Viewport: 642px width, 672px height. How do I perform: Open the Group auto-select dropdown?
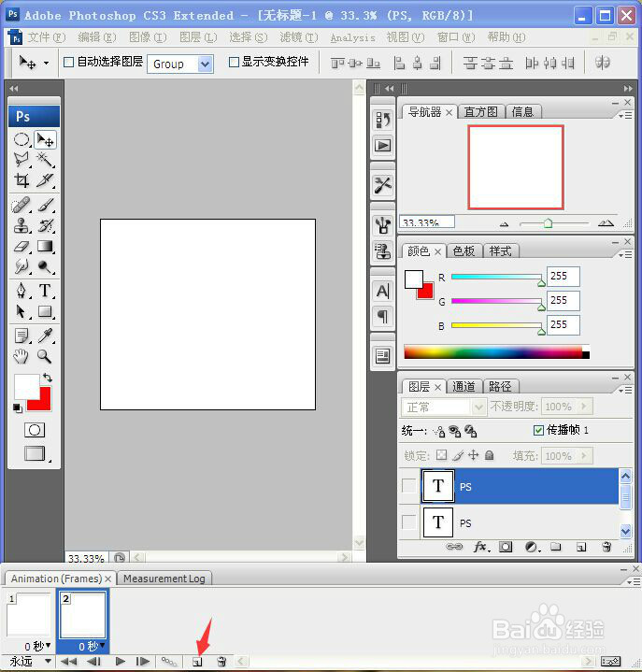206,64
